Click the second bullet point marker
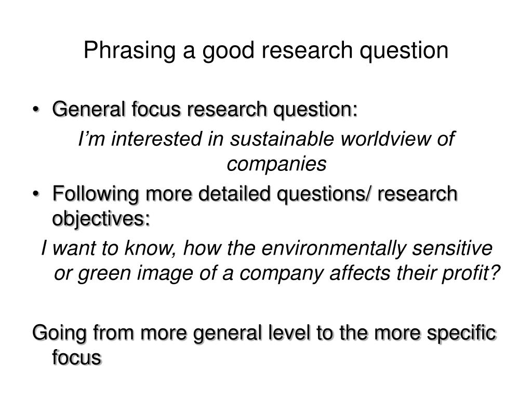 (36, 194)
